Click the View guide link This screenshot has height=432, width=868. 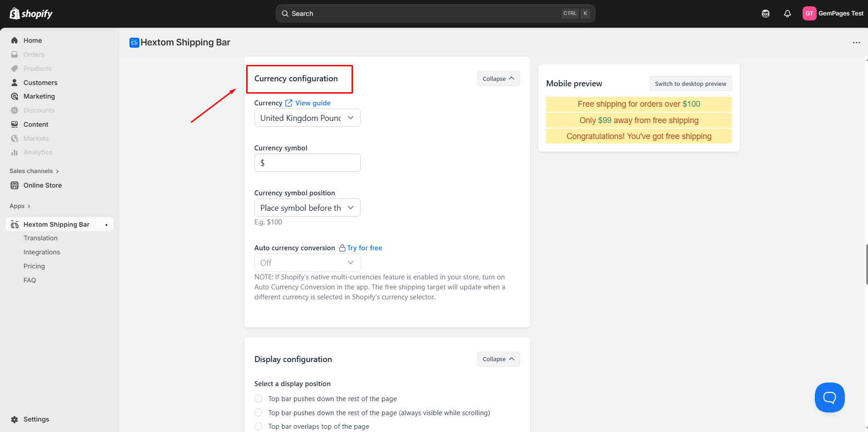tap(312, 103)
